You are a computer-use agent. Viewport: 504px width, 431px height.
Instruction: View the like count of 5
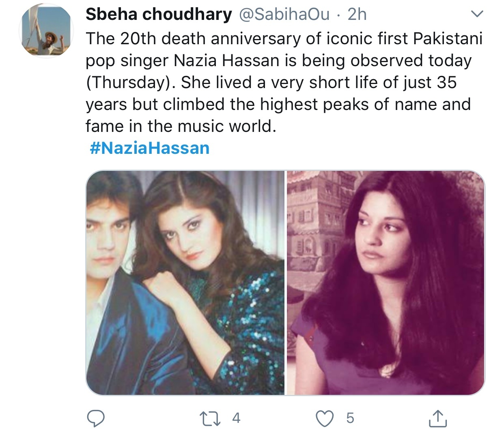click(x=350, y=418)
